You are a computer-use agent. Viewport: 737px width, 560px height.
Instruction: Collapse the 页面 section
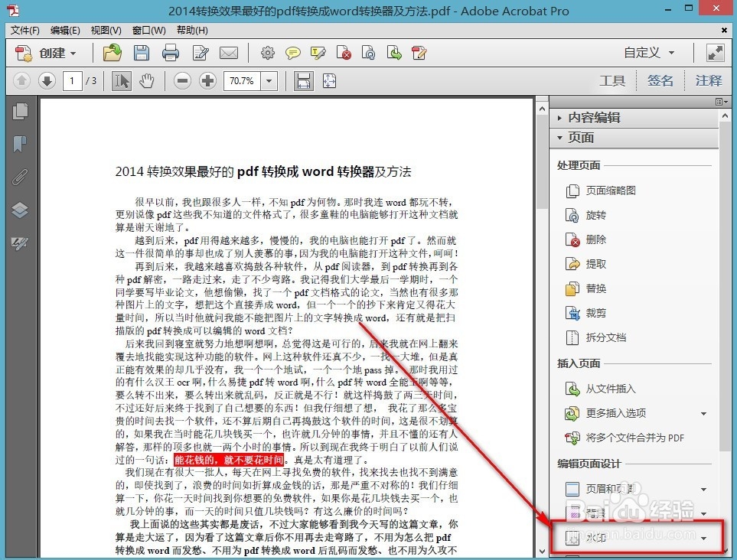(634, 138)
